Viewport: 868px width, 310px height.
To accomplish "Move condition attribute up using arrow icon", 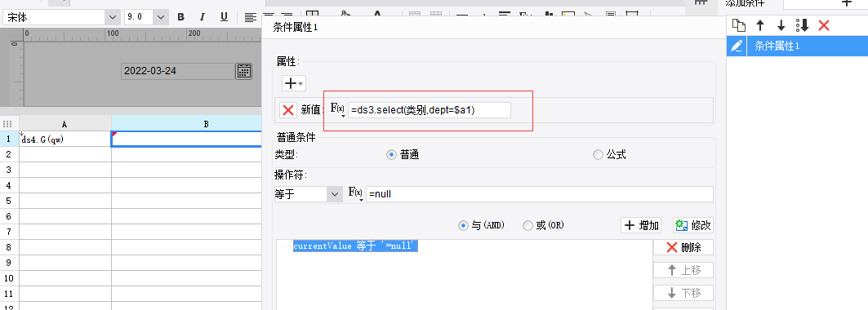I will tap(760, 24).
